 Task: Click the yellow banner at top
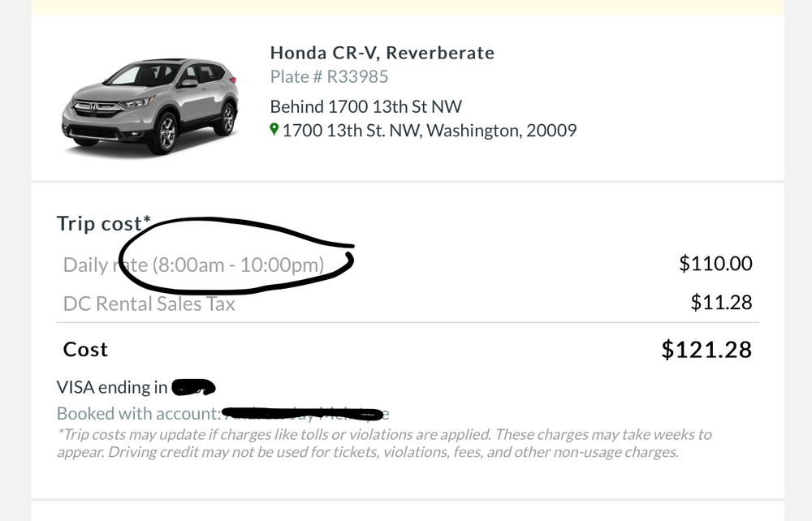tap(406, 6)
